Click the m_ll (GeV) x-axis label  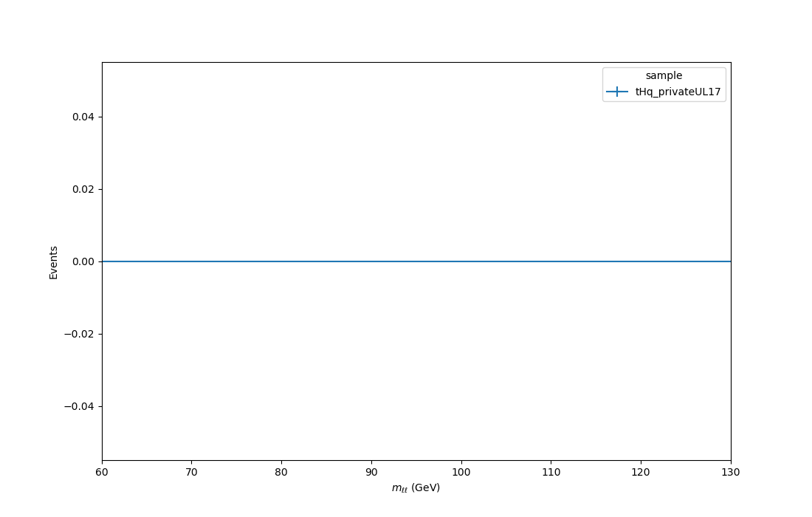[x=416, y=487]
